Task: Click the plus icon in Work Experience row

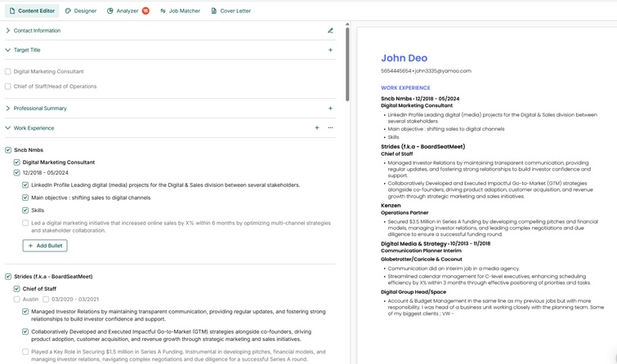Action: click(x=317, y=128)
